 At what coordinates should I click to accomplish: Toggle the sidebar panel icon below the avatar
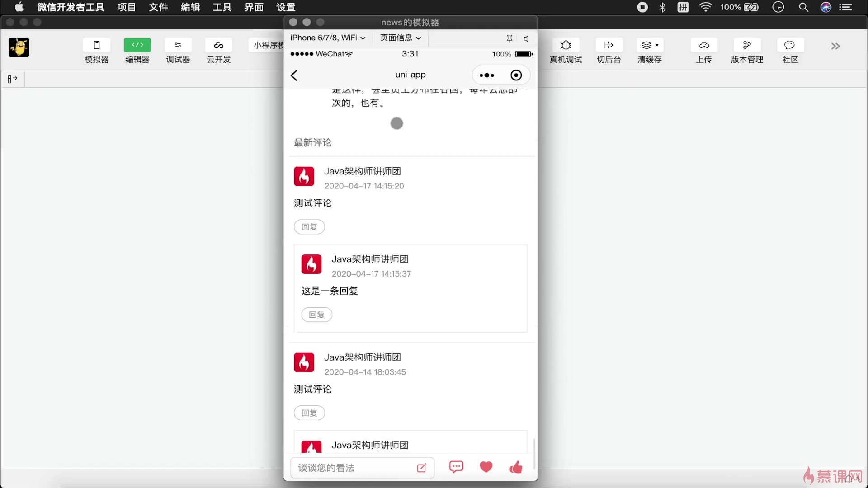point(13,79)
